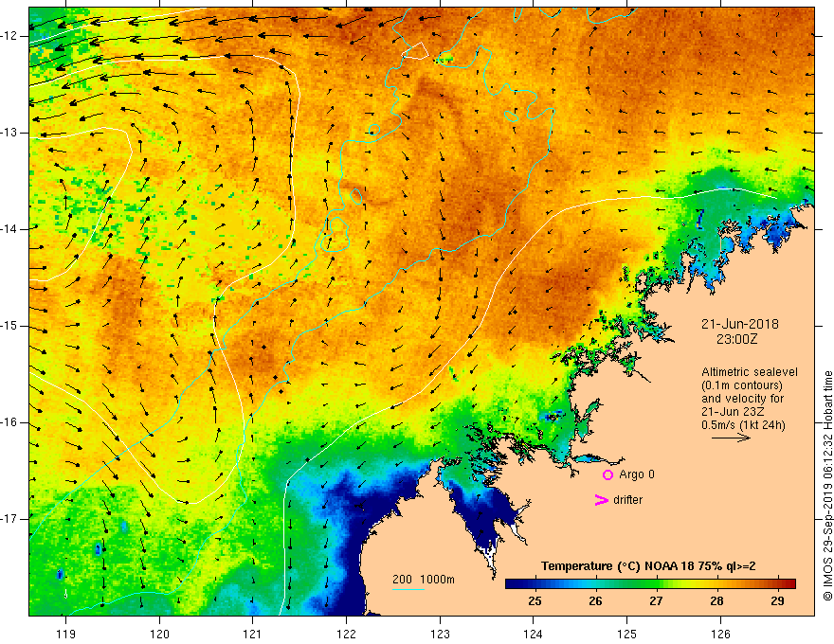Click the longitude 119 axis label
The image size is (834, 644).
65,634
